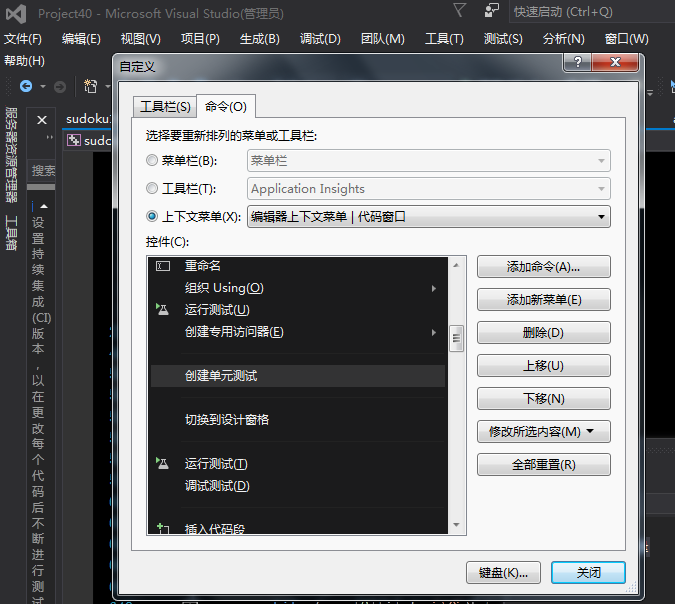675x604 pixels.
Task: Click the sudoku file tab icon
Action: click(74, 140)
